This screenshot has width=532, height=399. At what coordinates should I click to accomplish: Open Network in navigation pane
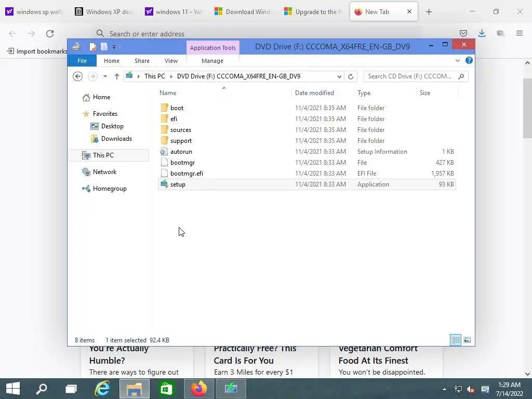click(x=104, y=171)
